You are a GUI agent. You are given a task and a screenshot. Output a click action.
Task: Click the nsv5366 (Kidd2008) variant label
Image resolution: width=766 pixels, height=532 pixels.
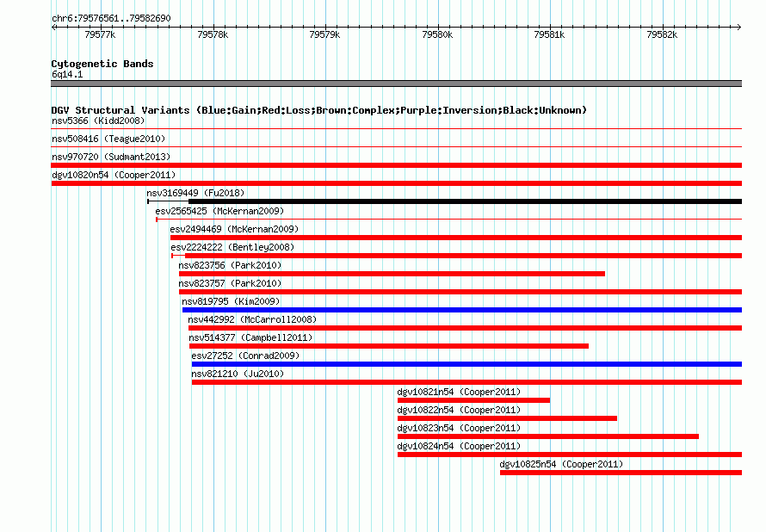[98, 121]
